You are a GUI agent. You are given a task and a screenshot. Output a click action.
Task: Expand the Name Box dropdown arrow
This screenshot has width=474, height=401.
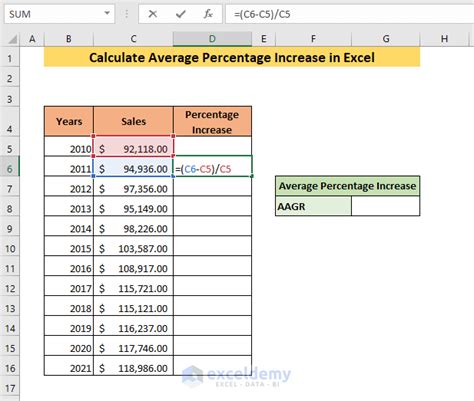pos(107,14)
